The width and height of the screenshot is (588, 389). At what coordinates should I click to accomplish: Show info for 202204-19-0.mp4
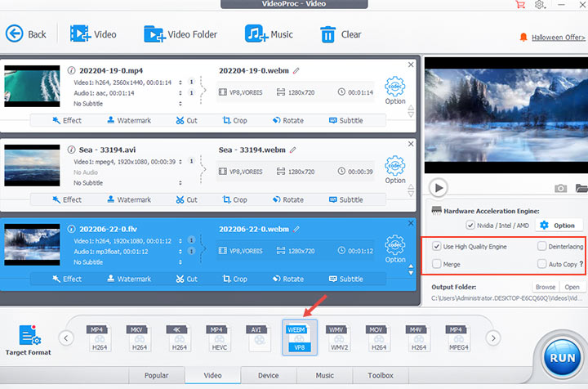tap(71, 70)
